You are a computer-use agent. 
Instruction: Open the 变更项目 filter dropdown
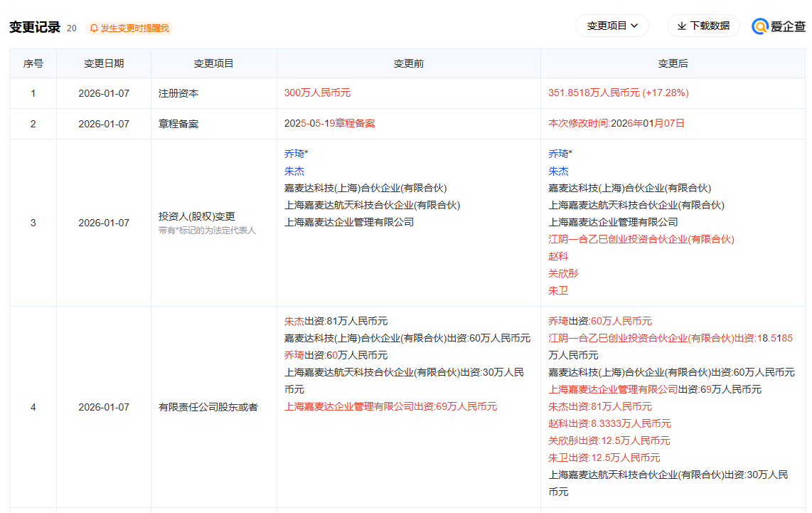[x=611, y=25]
